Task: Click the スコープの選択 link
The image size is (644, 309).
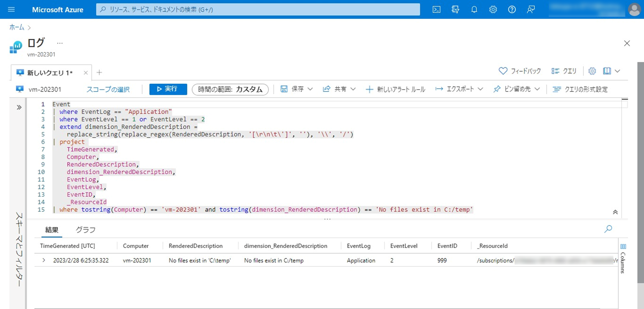Action: tap(108, 89)
